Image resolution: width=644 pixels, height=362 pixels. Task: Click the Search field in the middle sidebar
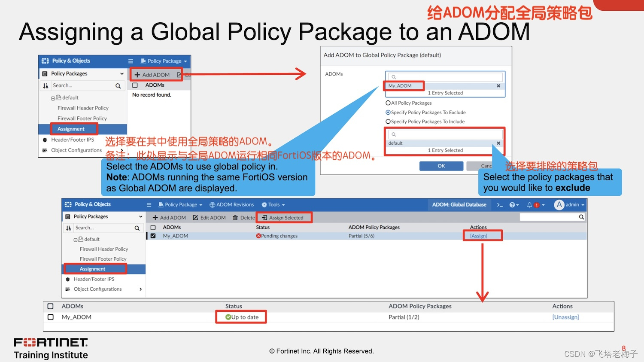click(103, 228)
